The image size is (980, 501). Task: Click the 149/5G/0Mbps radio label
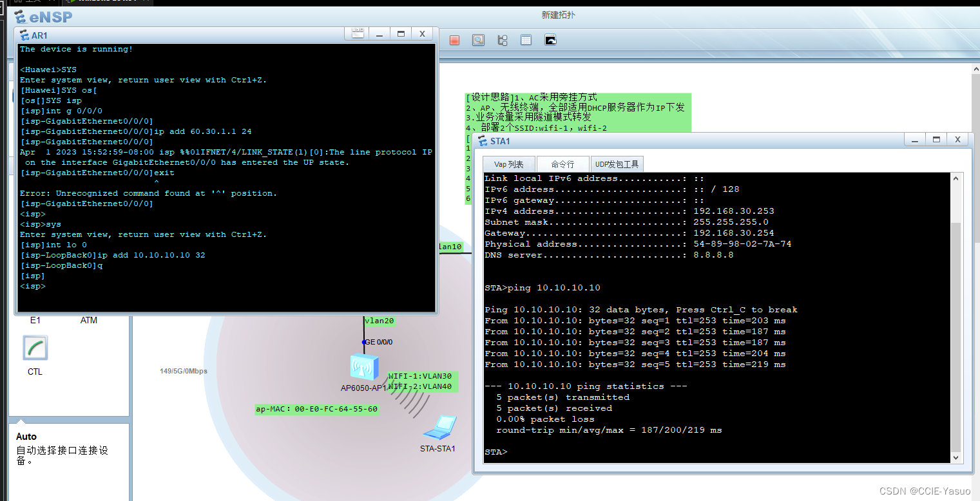(x=184, y=371)
